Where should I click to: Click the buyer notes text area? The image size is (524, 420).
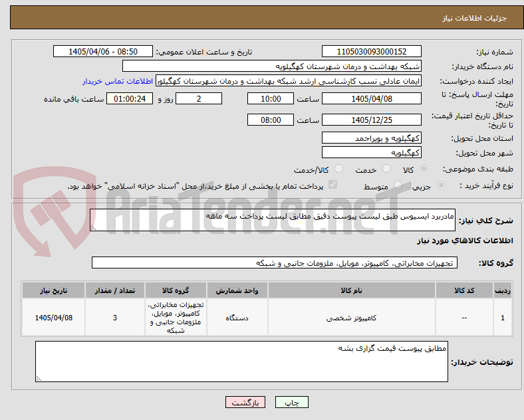click(241, 362)
